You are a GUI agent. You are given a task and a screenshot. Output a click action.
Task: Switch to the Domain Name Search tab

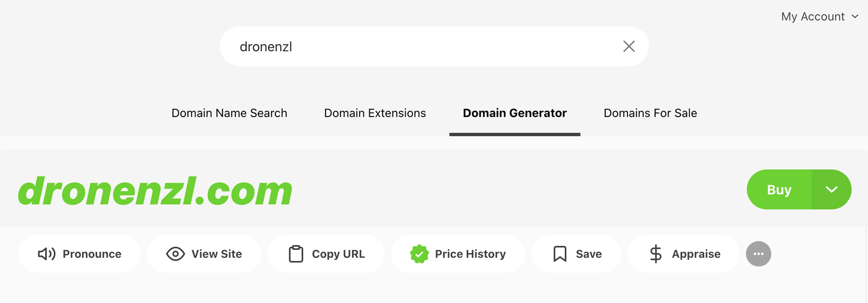pos(229,113)
